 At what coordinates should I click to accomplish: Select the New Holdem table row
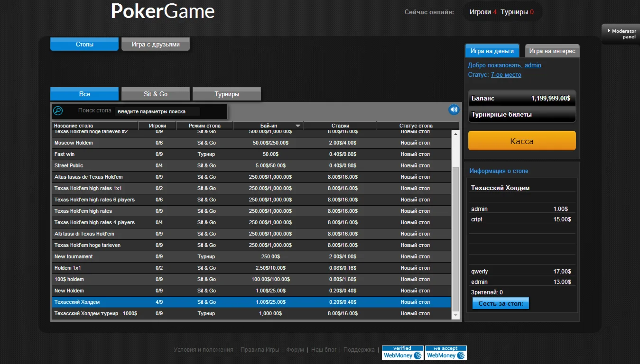click(x=251, y=291)
